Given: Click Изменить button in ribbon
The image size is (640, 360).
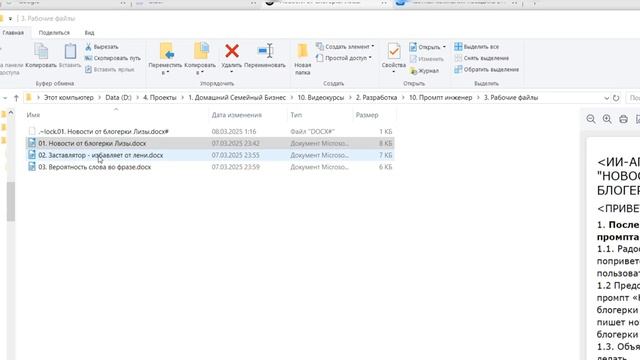Looking at the screenshot, I should click(427, 59).
